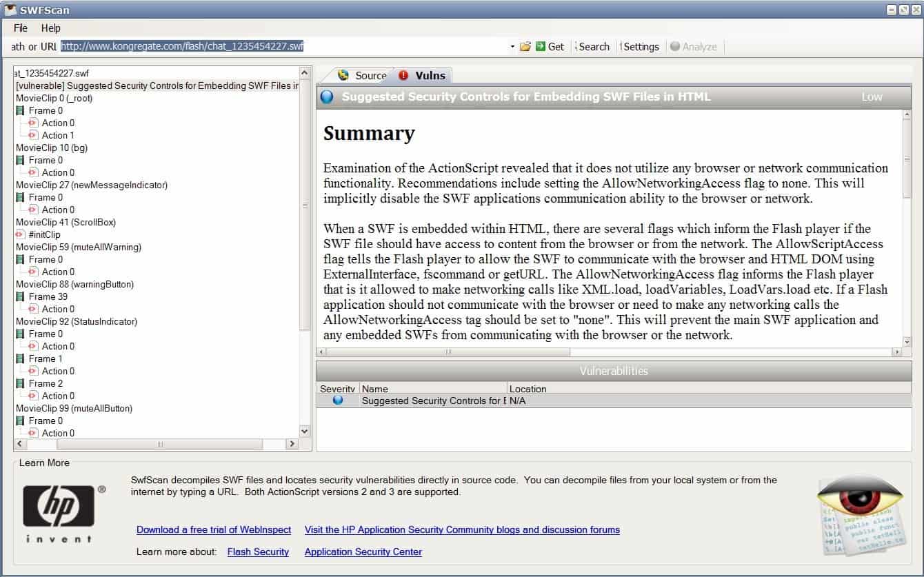924x577 pixels.
Task: Click the green Get arrow icon
Action: [541, 46]
